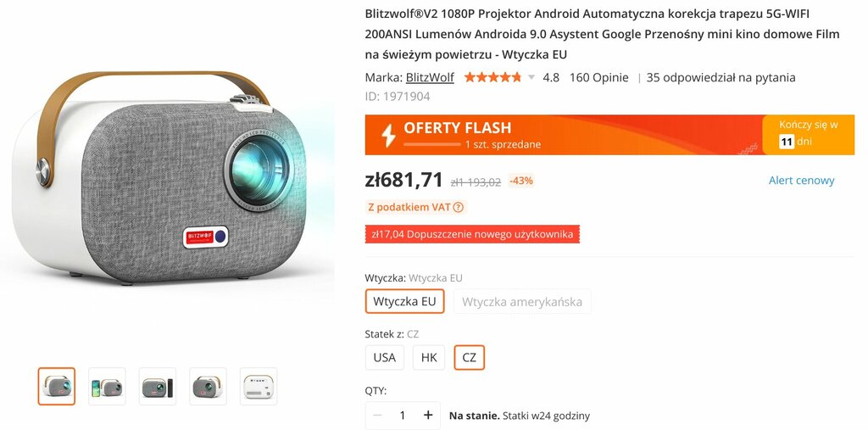Screen dimensions: 868x430
Task: Click the flash deal lightning icon
Action: 388,135
